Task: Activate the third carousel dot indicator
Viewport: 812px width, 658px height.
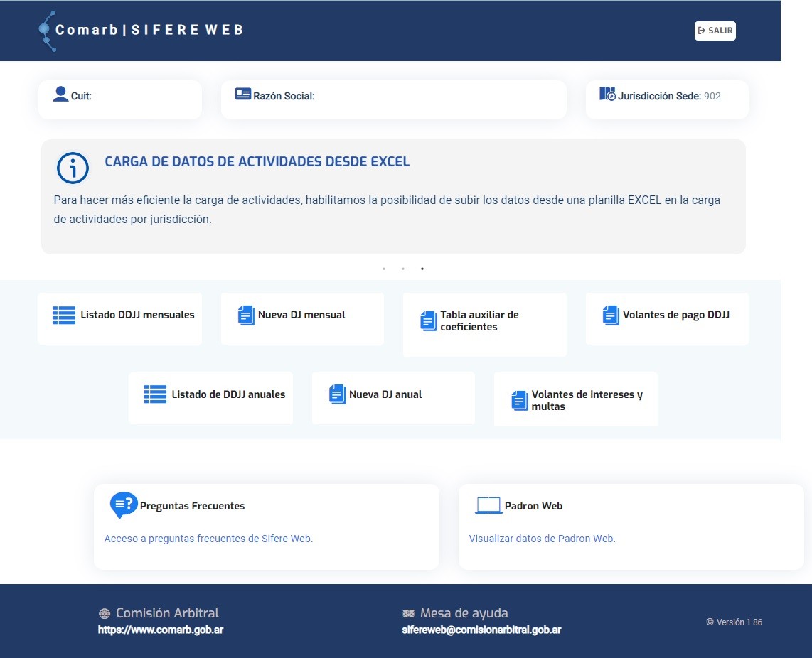Action: (x=422, y=269)
